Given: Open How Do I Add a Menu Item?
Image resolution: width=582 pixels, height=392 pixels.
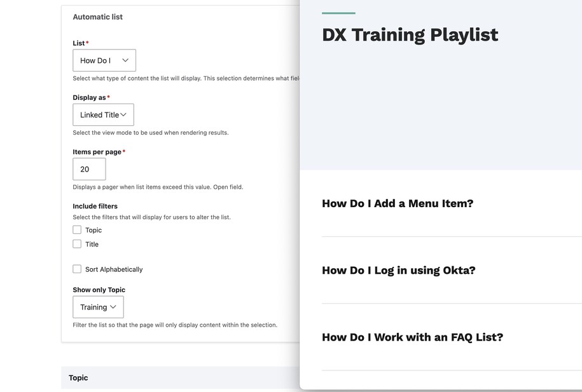Looking at the screenshot, I should (398, 204).
